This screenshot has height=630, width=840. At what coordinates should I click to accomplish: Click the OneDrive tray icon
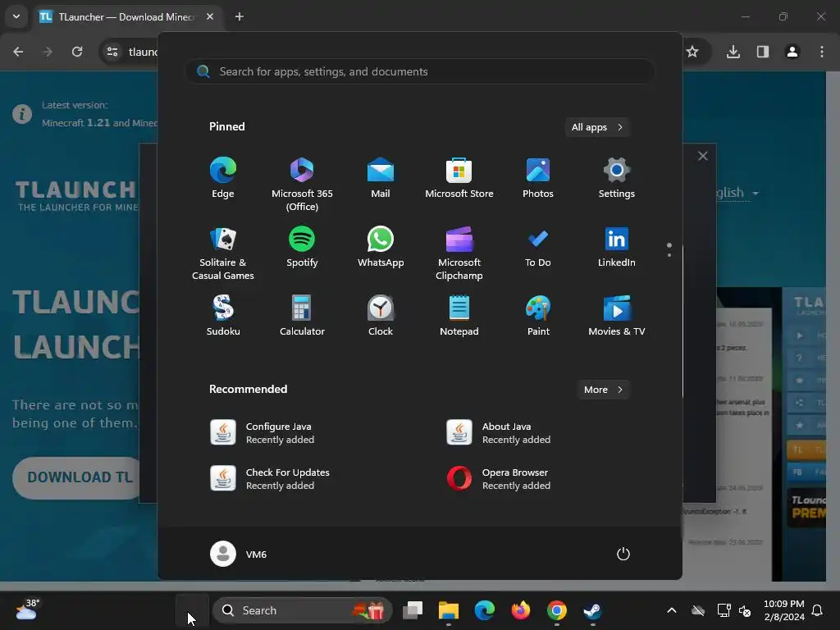[698, 610]
